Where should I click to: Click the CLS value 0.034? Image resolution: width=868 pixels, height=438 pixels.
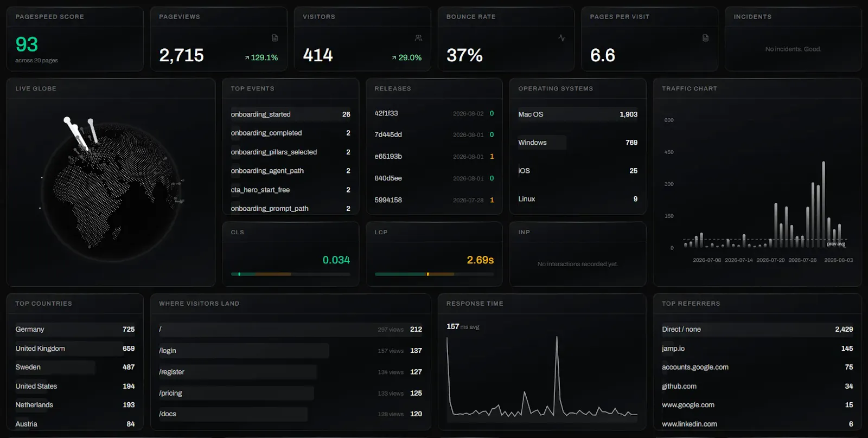click(336, 260)
